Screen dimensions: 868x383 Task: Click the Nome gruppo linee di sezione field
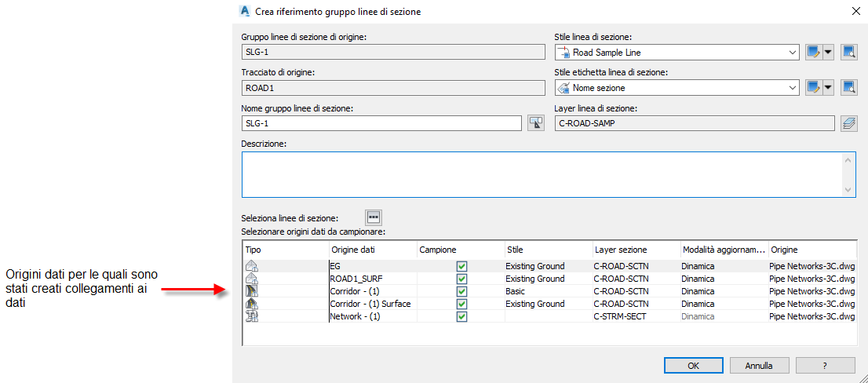(x=381, y=123)
